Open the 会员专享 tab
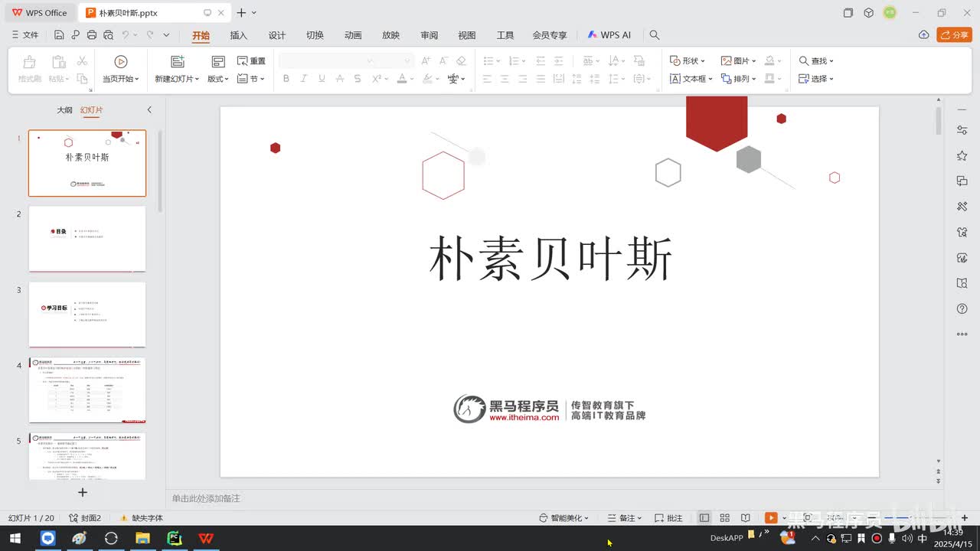 [x=550, y=35]
